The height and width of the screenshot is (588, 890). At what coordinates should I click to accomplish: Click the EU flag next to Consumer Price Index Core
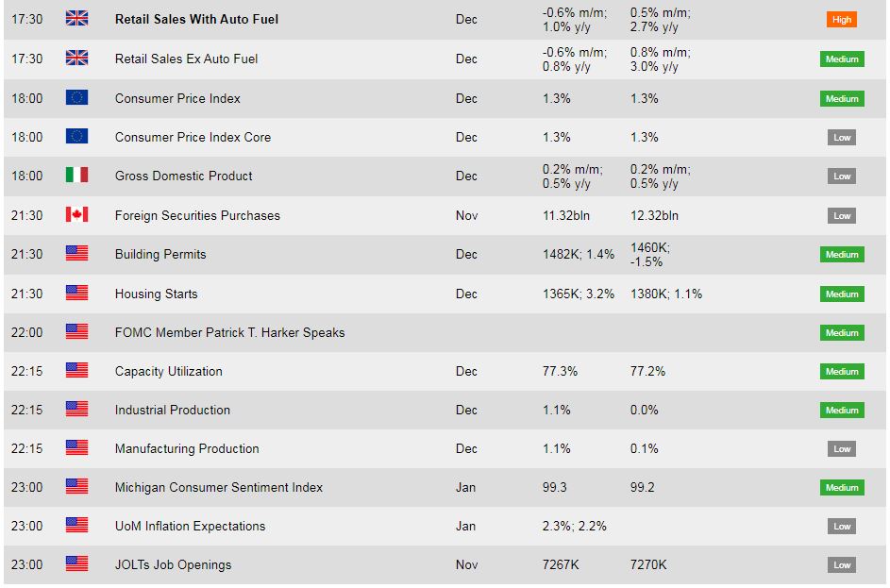[x=76, y=137]
